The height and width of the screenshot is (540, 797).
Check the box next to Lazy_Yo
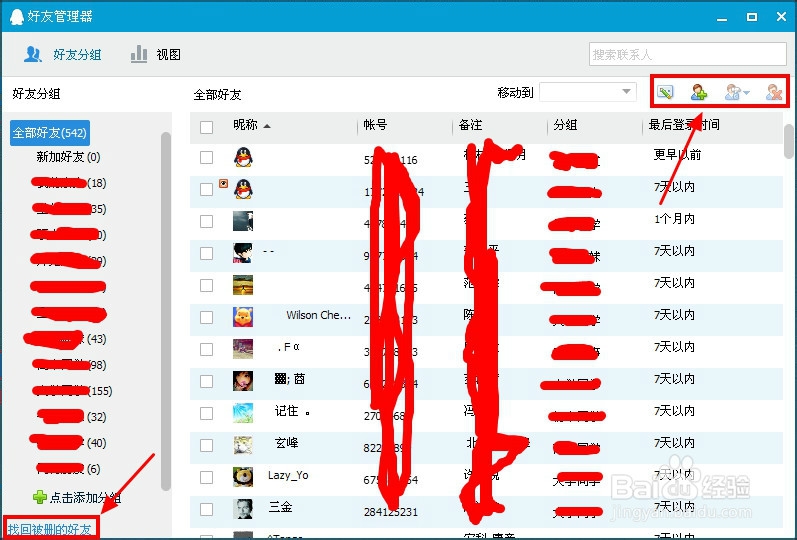coord(206,478)
